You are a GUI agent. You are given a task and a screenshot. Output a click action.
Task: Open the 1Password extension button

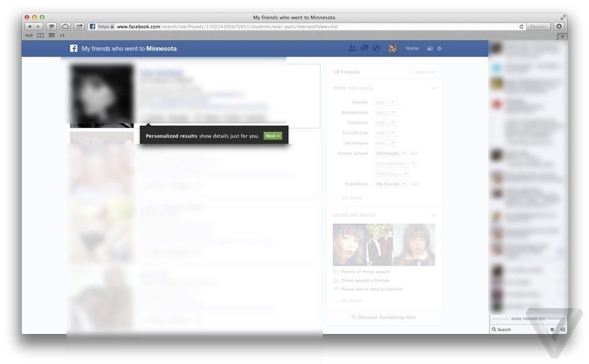(x=51, y=27)
